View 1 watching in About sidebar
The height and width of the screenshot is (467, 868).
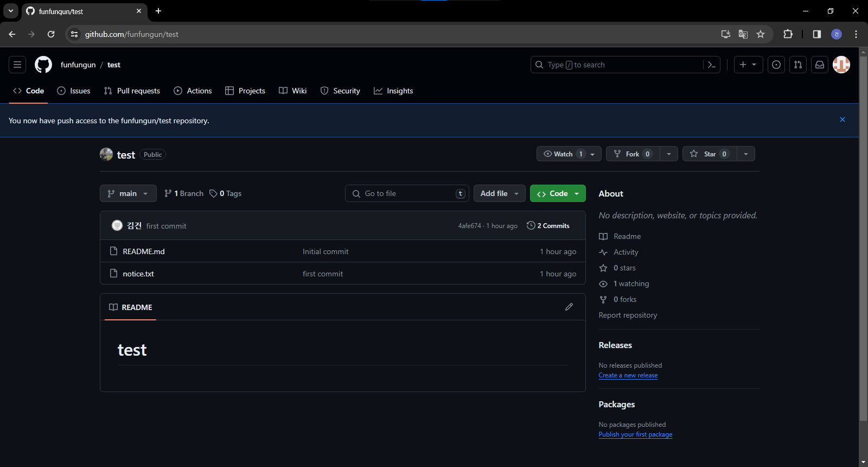[624, 283]
